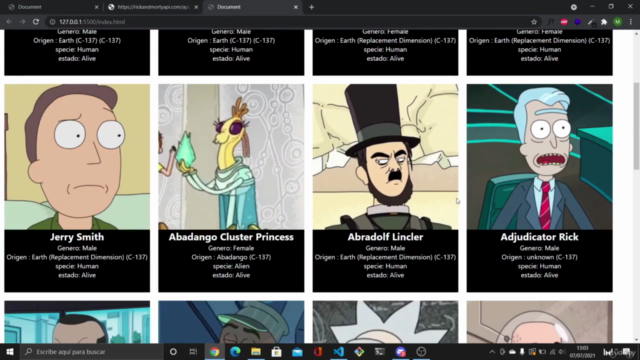The height and width of the screenshot is (360, 640).
Task: Open the Windows Start menu
Action: pyautogui.click(x=10, y=351)
